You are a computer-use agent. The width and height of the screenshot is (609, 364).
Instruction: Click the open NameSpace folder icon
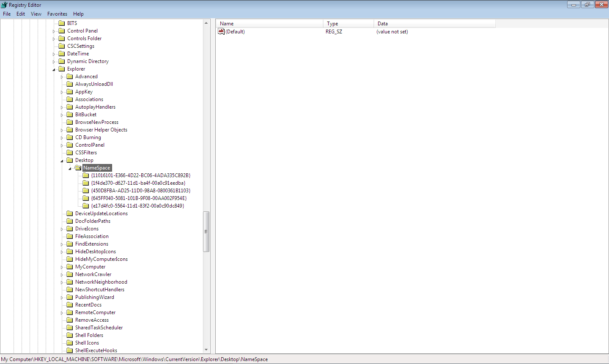pos(78,168)
